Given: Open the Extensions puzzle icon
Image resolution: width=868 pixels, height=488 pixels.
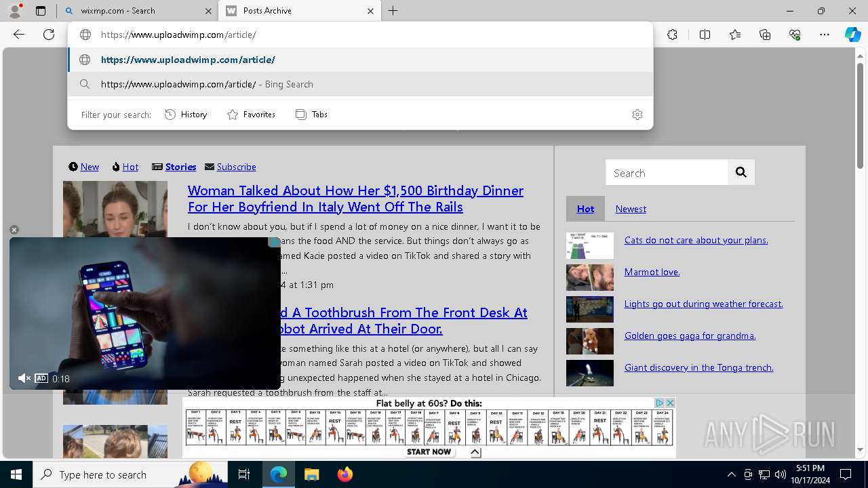Looking at the screenshot, I should [x=672, y=35].
